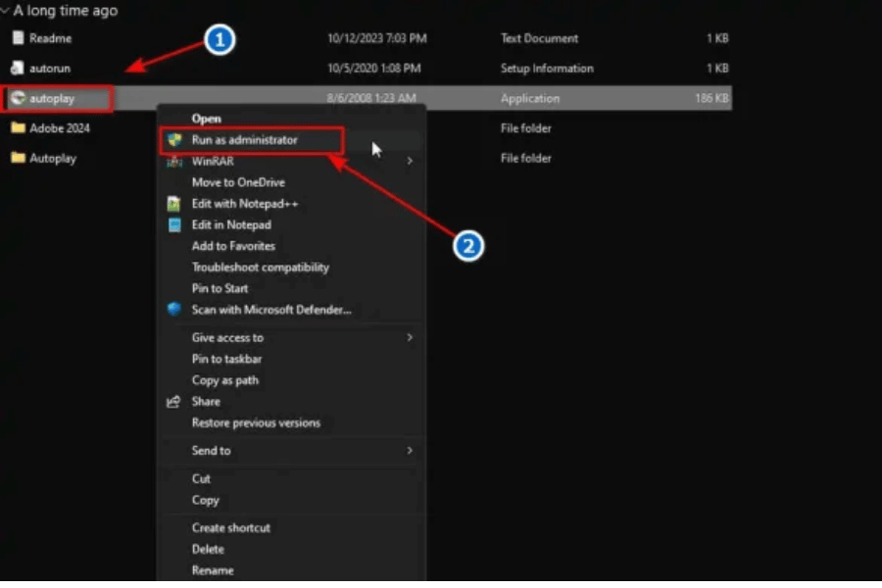Click the Microsoft Defender shield icon
This screenshot has width=882, height=588.
click(174, 310)
